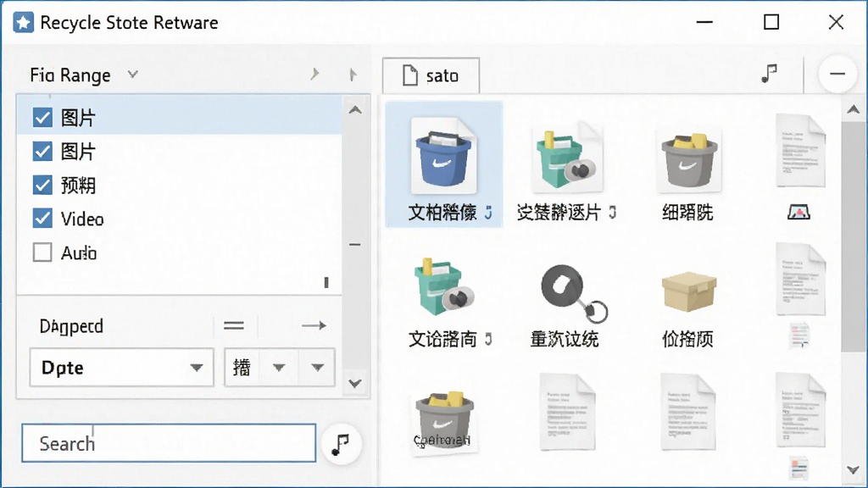Click the app star icon in title bar
The height and width of the screenshot is (488, 868).
[x=23, y=23]
